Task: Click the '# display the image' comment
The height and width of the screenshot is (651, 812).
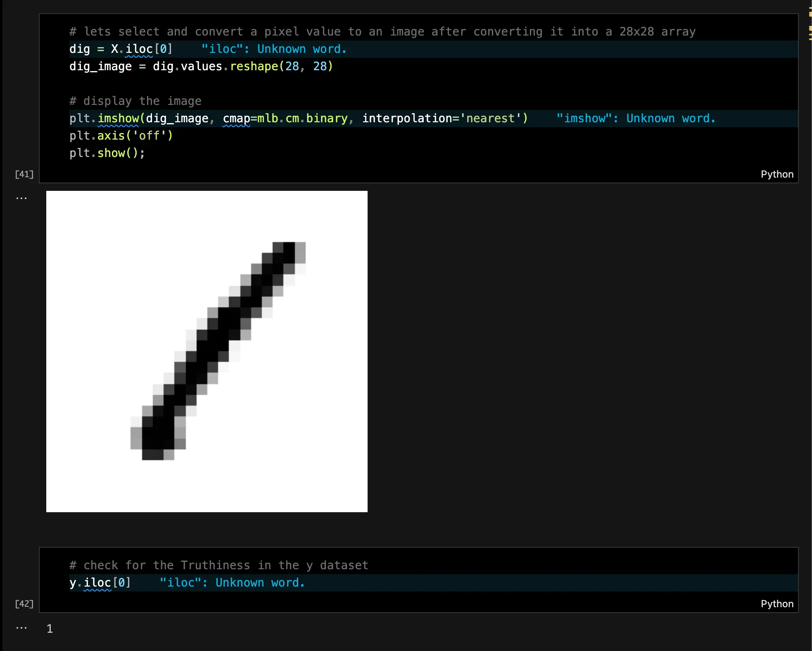Action: [135, 101]
